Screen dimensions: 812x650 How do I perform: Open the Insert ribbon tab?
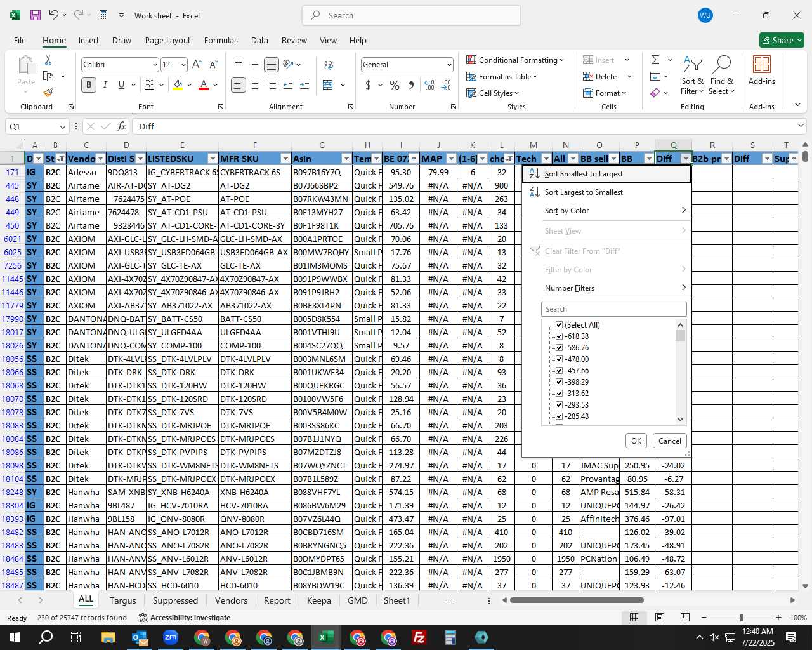pos(89,40)
